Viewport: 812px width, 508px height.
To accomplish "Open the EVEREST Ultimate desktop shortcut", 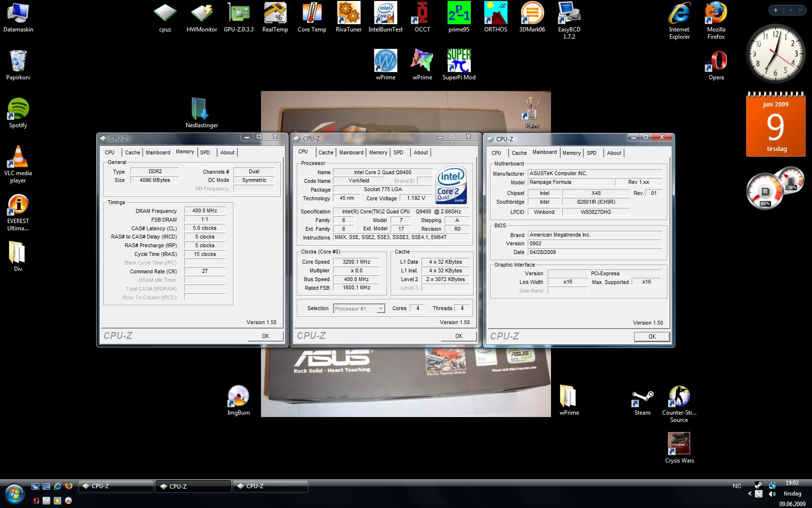I will (18, 213).
